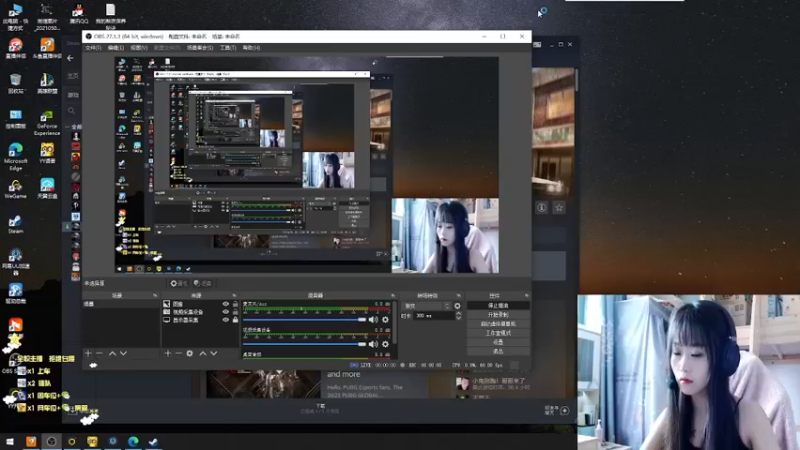Click the favorite star icon in Steam window

[559, 208]
